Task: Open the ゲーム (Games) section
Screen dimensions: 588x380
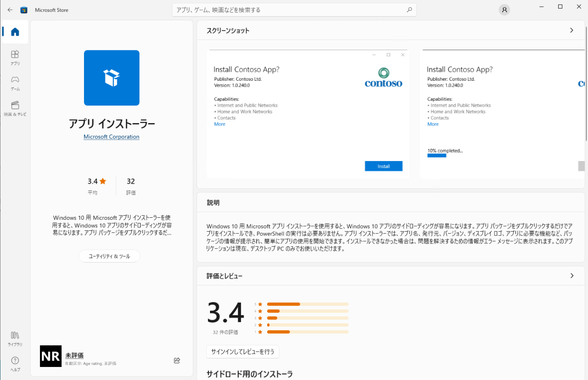Action: coord(15,83)
